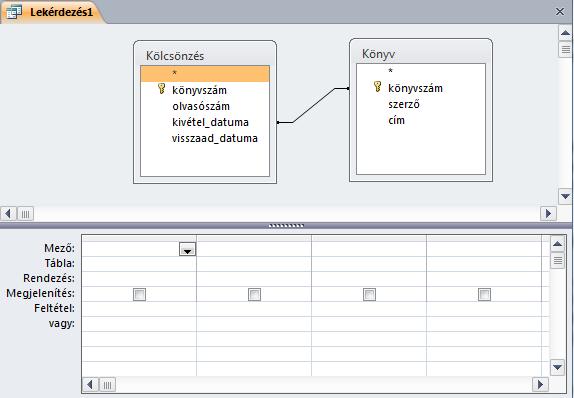Toggle Megjelenítés checkbox in second column

(x=254, y=294)
